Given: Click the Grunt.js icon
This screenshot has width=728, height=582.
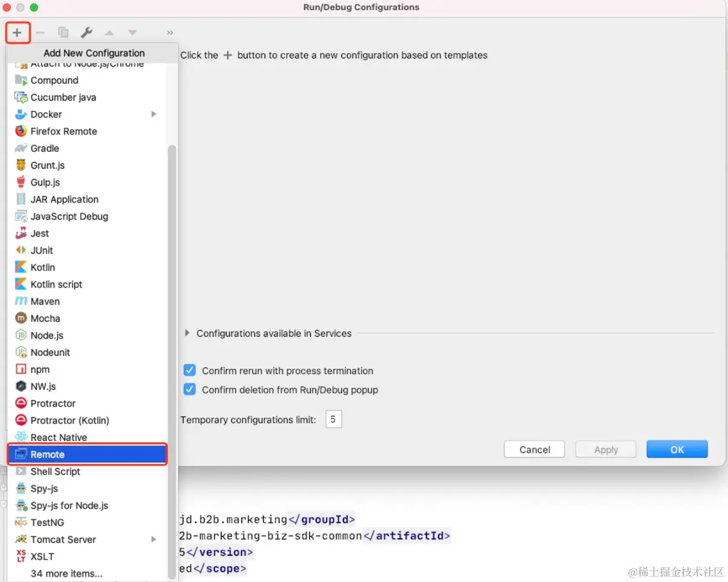Looking at the screenshot, I should coord(21,165).
